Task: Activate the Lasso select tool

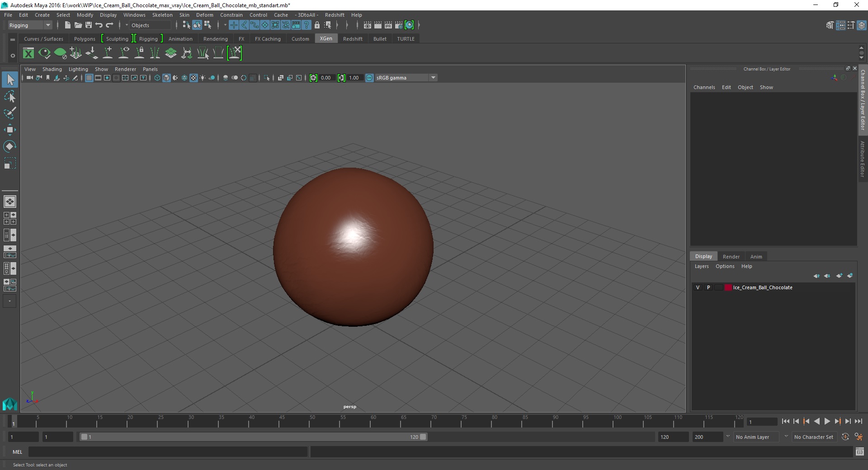Action: [x=10, y=97]
